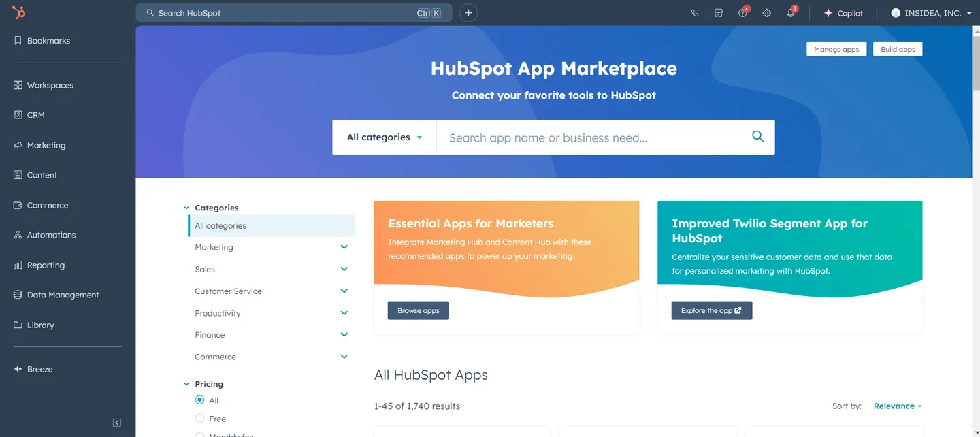Open Breeze in the sidebar
980x437 pixels.
33,369
